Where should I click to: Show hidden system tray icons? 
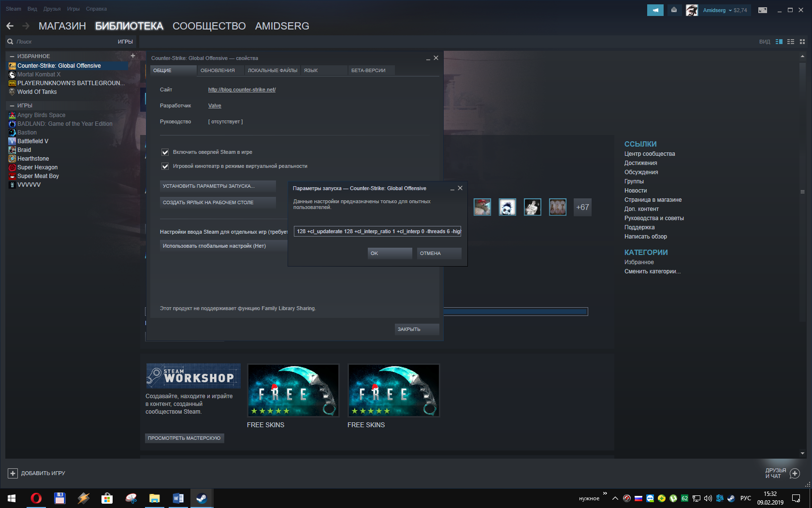point(615,498)
